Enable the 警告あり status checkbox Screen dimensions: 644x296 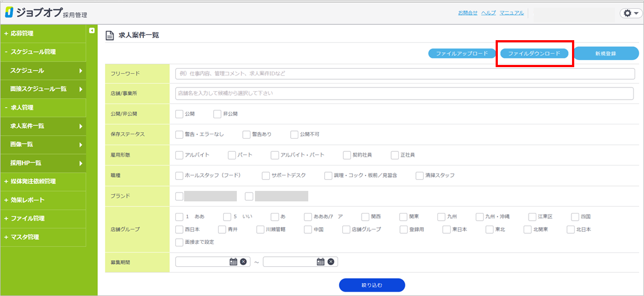(x=246, y=134)
